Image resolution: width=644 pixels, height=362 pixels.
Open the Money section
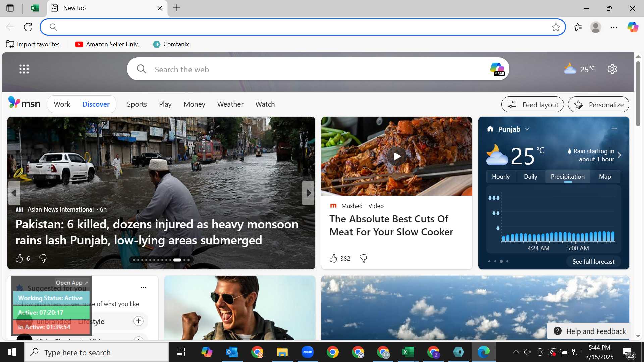(x=195, y=104)
